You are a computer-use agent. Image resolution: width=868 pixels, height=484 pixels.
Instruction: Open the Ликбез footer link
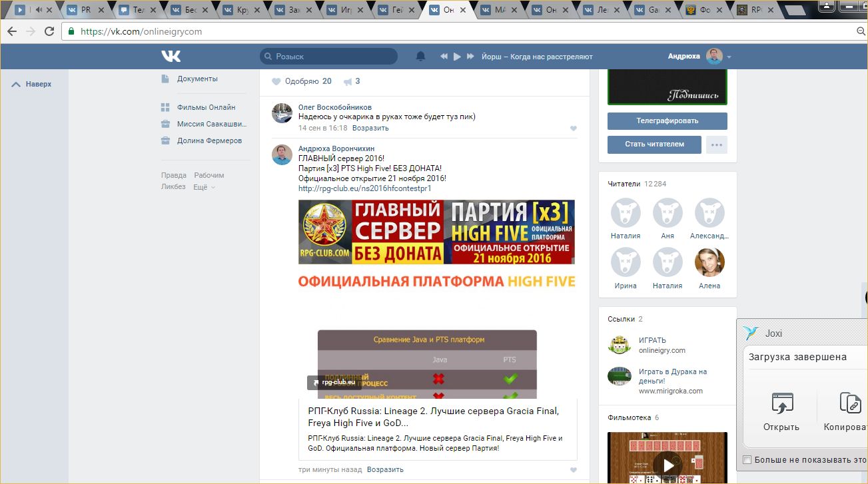click(173, 187)
